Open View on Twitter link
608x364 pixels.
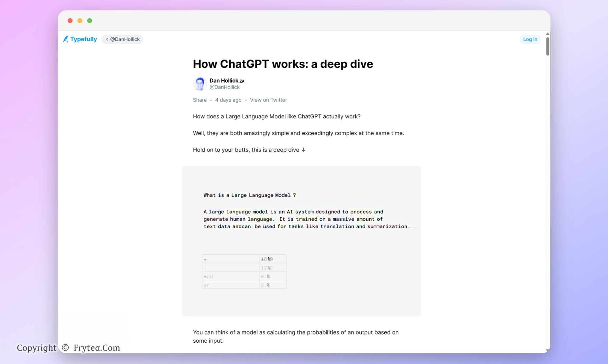click(x=268, y=100)
